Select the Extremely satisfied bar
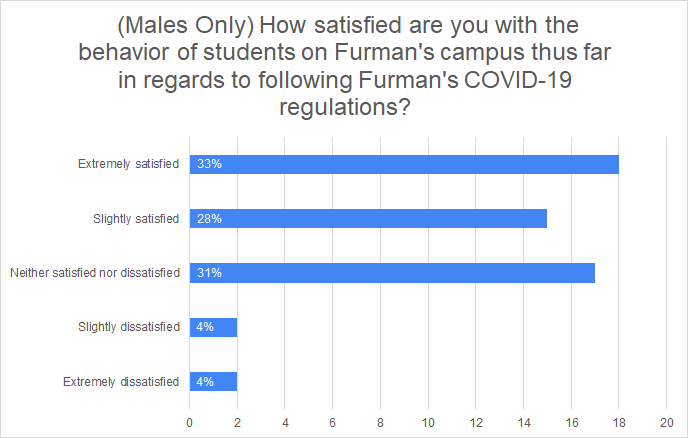Screen dimensions: 688x438 pos(404,164)
